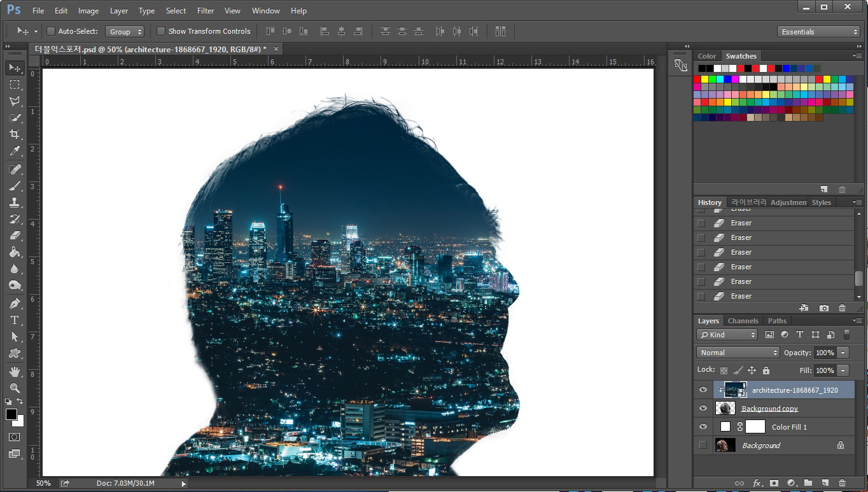
Task: Click Add layer style fx icon
Action: (757, 483)
